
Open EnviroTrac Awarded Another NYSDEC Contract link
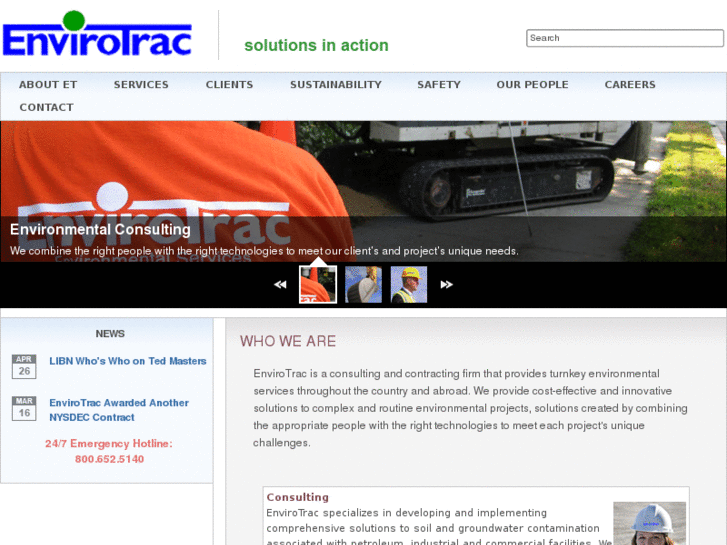pyautogui.click(x=119, y=410)
